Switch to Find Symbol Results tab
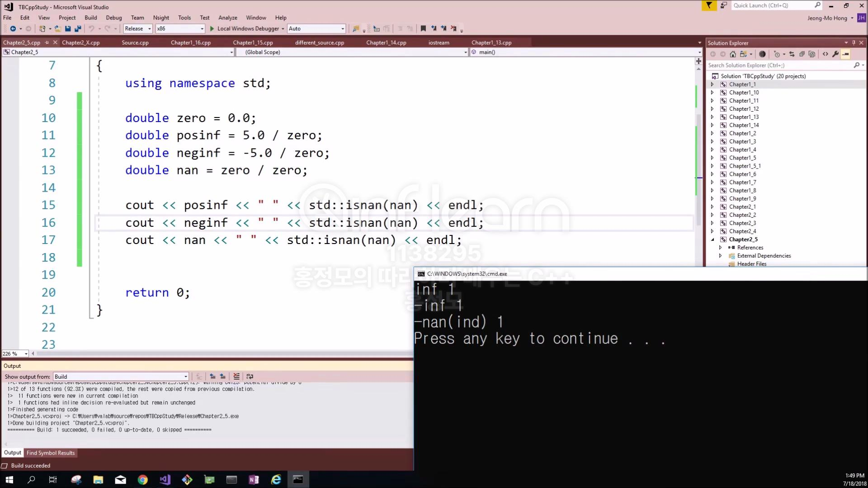Screen dimensions: 868x488 click(x=51, y=453)
